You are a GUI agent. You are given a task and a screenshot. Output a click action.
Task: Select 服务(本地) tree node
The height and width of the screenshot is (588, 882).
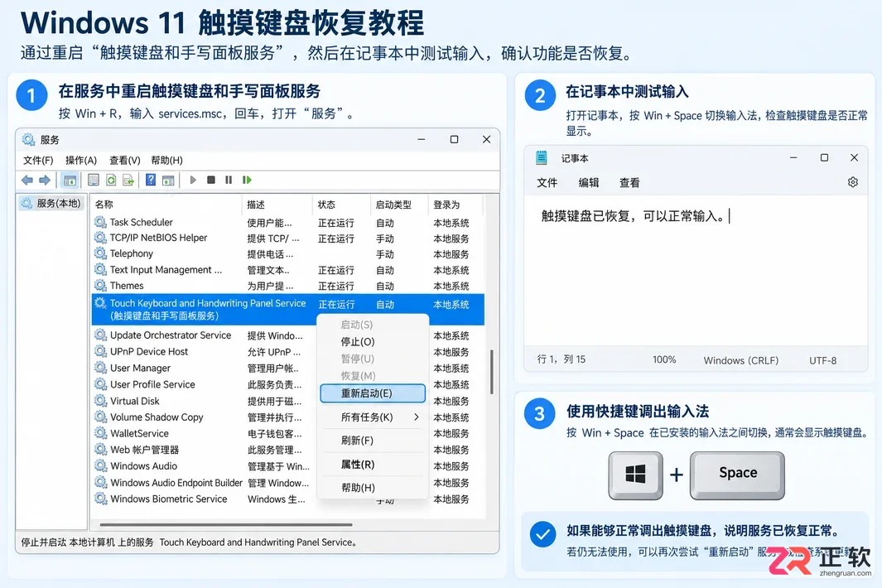[x=51, y=203]
